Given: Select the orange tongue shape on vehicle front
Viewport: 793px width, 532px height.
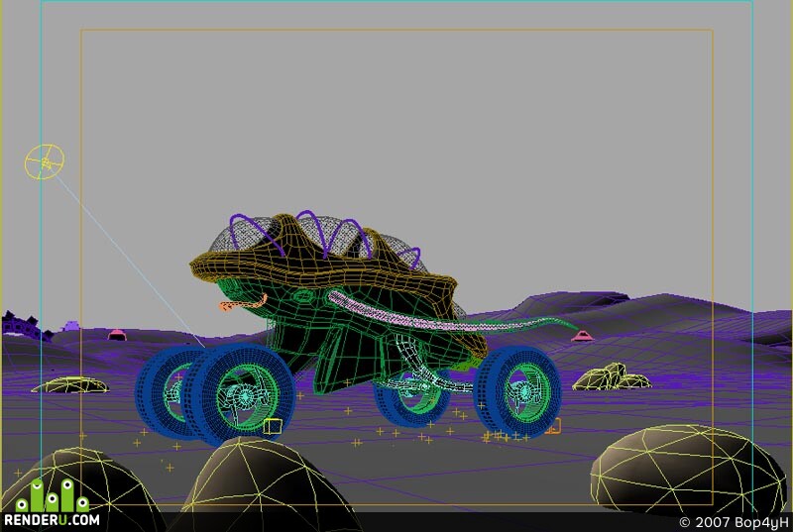Looking at the screenshot, I should [242, 302].
